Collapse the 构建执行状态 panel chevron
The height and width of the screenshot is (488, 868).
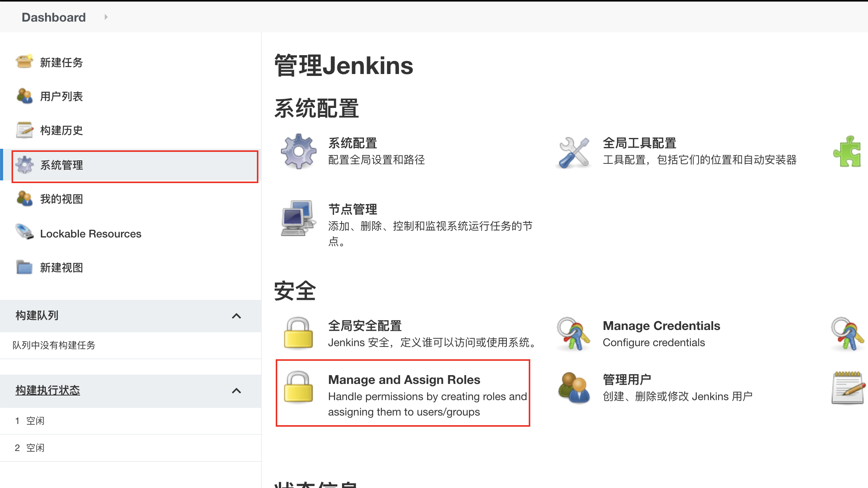pyautogui.click(x=236, y=391)
